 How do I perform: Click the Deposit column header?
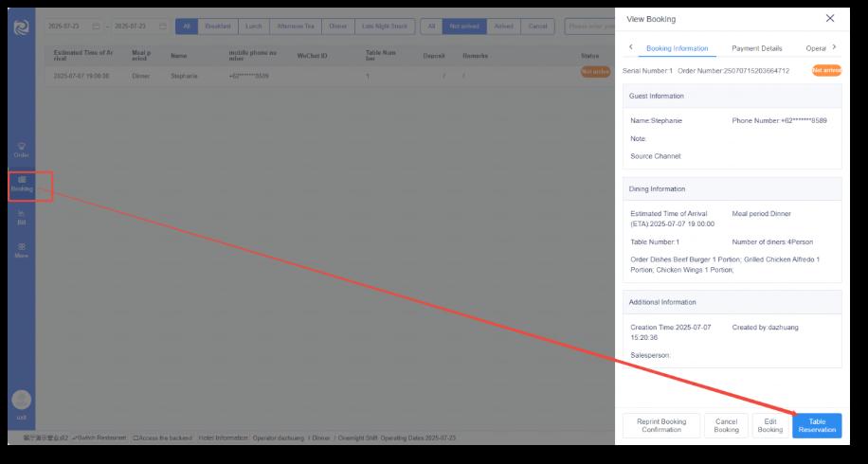click(433, 56)
